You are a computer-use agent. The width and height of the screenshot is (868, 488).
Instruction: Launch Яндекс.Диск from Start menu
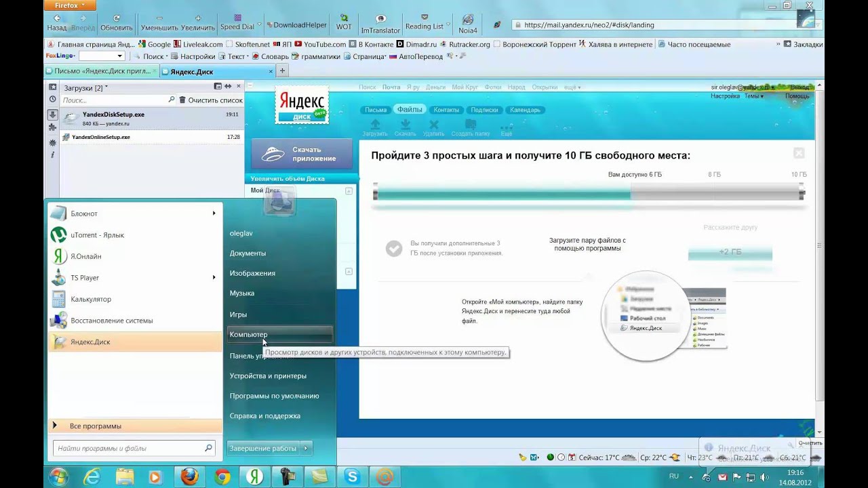pos(136,342)
